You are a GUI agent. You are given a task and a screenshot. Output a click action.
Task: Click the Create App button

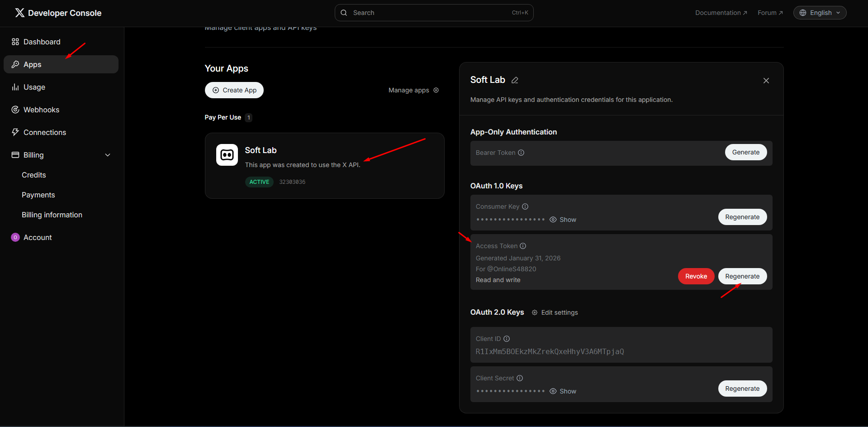click(234, 90)
